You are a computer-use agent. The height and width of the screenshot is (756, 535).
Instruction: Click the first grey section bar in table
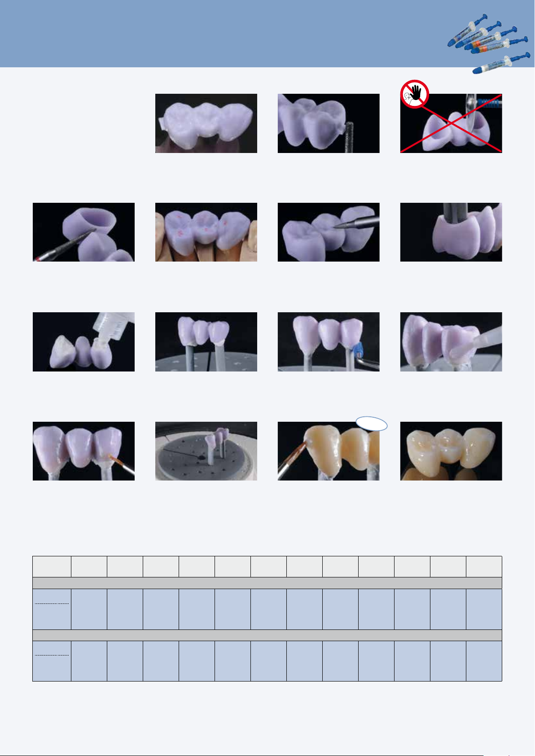267,583
